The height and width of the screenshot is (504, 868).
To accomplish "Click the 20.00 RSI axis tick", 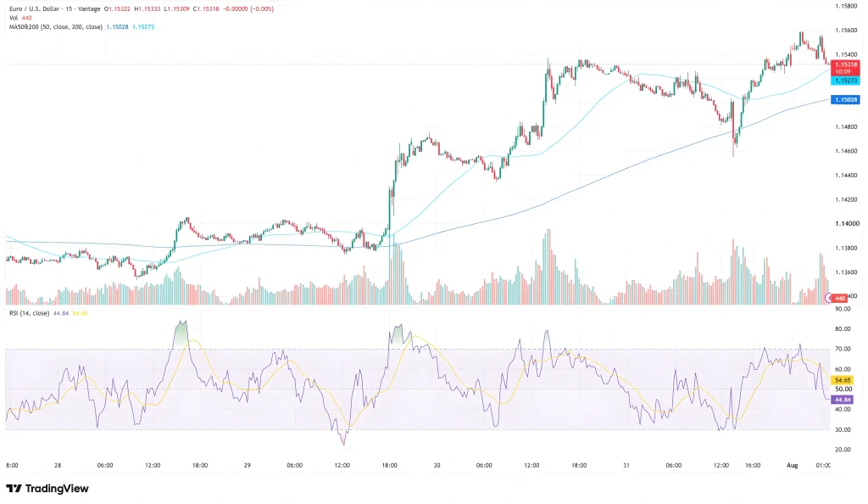I will [843, 449].
